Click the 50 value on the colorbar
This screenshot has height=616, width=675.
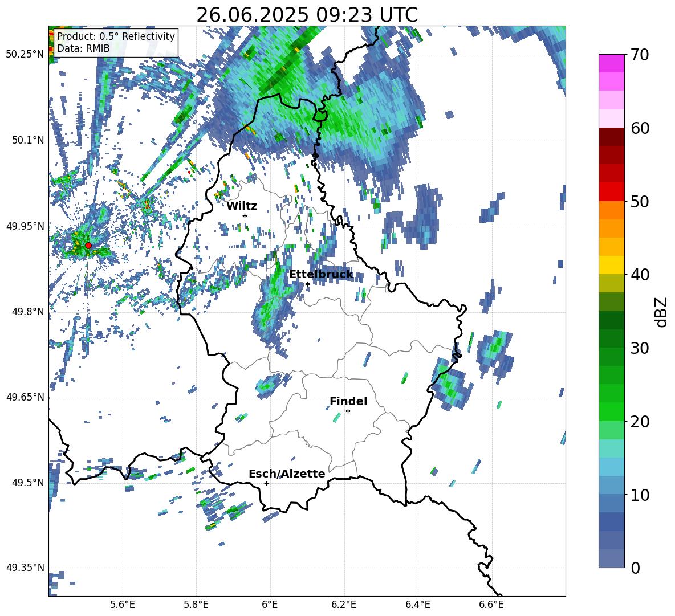pos(640,201)
